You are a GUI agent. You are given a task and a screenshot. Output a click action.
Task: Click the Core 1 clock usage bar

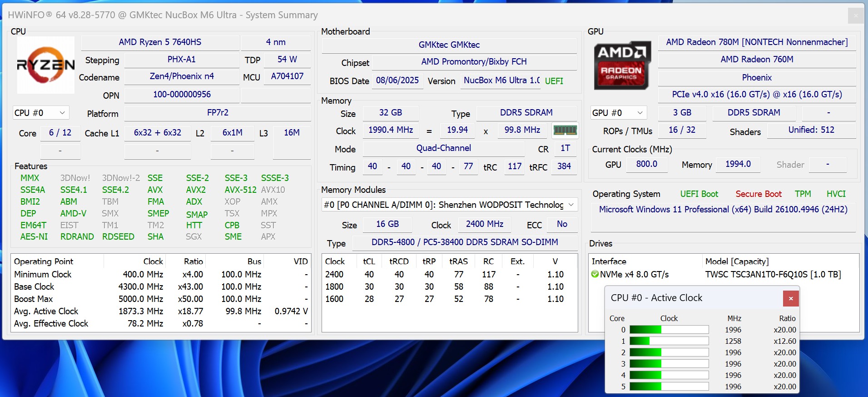pos(669,341)
